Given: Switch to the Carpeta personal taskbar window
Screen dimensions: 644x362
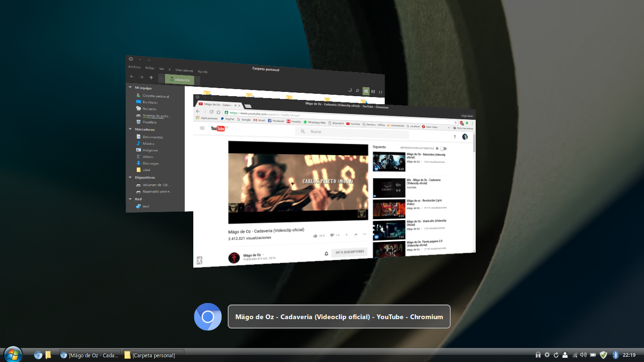Looking at the screenshot, I should 153,355.
